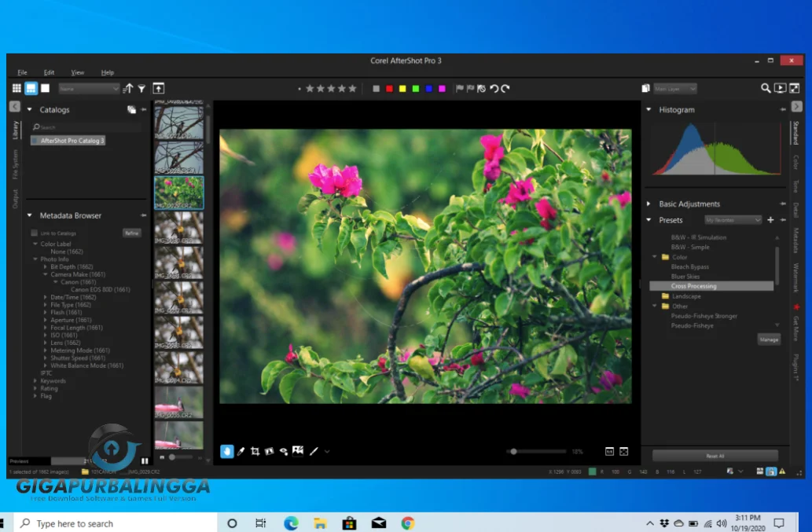
Task: Apply the magenta color label
Action: pos(442,89)
